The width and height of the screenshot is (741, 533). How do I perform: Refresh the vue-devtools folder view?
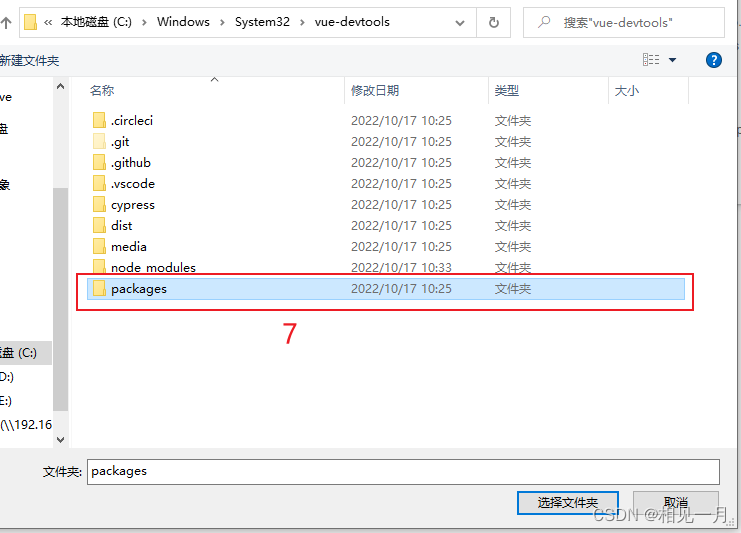(x=493, y=22)
